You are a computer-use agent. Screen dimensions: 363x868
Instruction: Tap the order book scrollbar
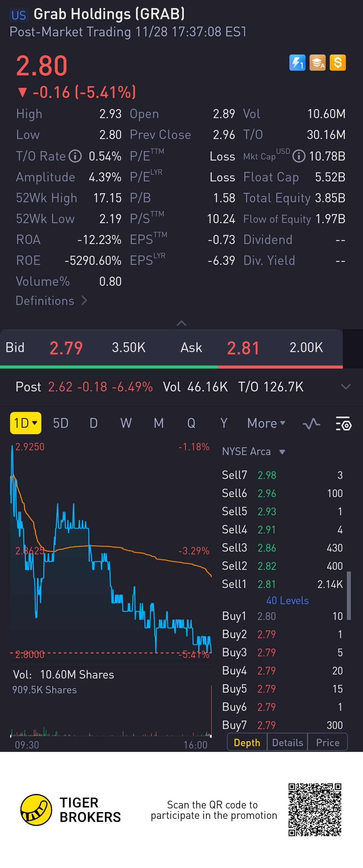(x=349, y=595)
